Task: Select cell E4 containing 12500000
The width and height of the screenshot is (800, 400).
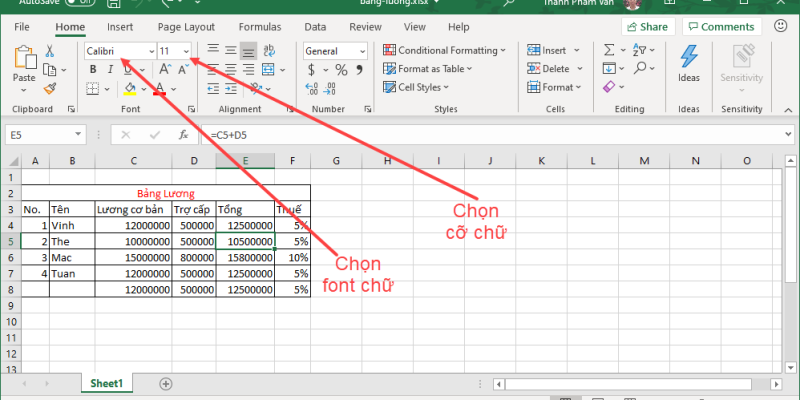Action: coord(245,225)
